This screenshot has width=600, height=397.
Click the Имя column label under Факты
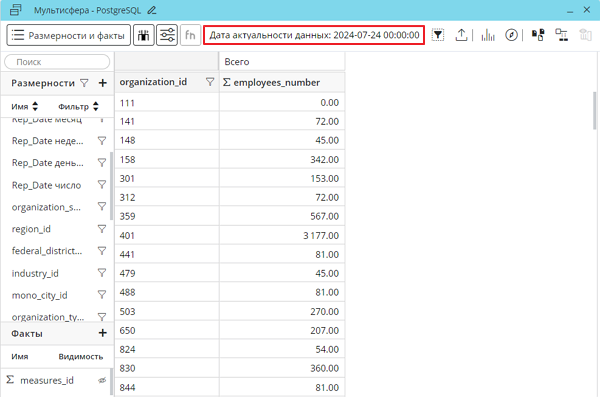pos(20,356)
